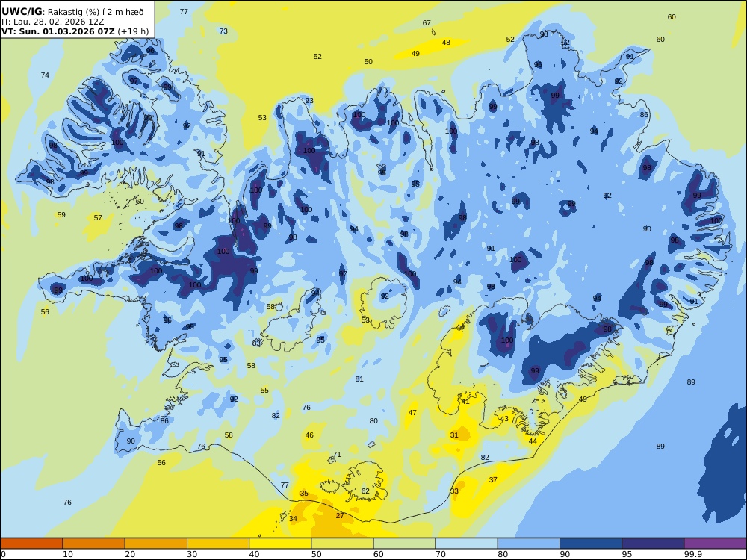
Task: Click the map humidity value '53'
Action: pyautogui.click(x=262, y=118)
